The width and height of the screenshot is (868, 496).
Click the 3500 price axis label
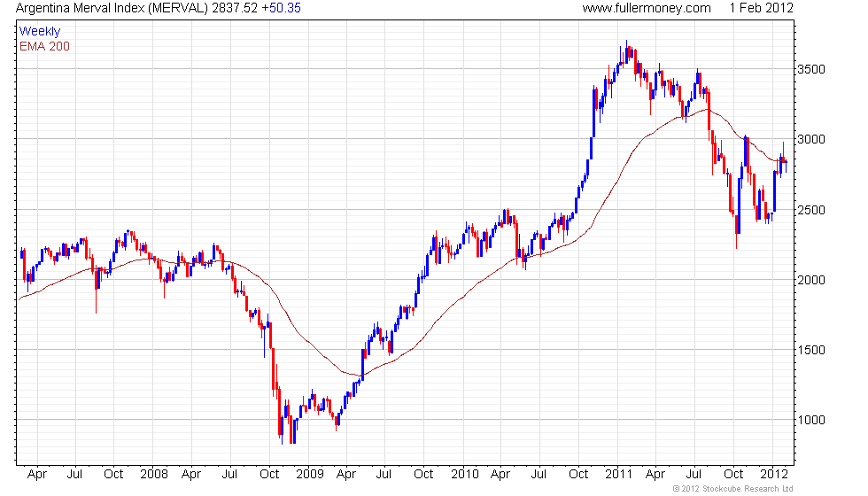coord(811,69)
